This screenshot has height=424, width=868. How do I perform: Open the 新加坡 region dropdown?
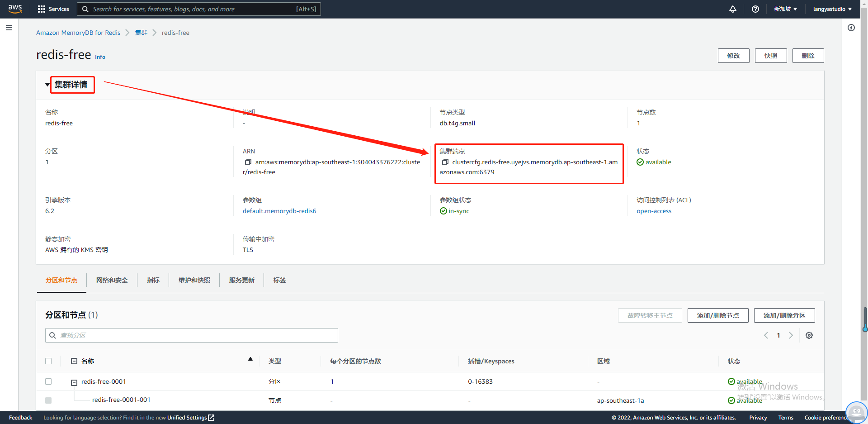[x=785, y=9]
